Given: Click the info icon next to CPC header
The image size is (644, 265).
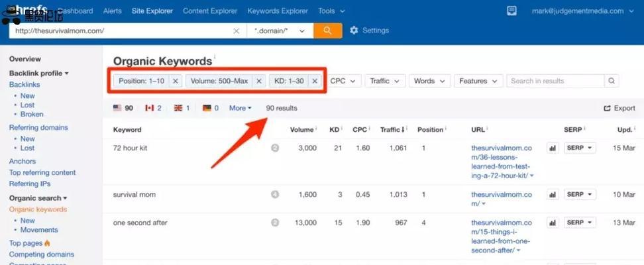Looking at the screenshot, I should click(370, 128).
